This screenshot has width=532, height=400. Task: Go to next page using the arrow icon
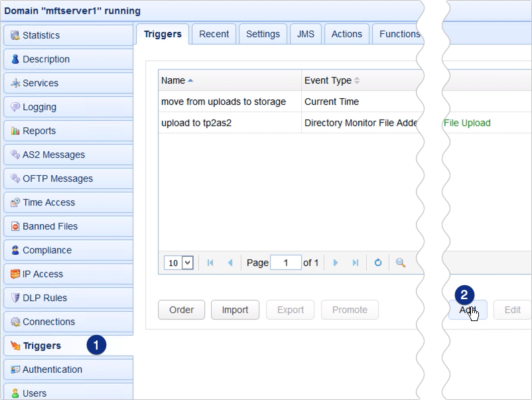(x=336, y=263)
